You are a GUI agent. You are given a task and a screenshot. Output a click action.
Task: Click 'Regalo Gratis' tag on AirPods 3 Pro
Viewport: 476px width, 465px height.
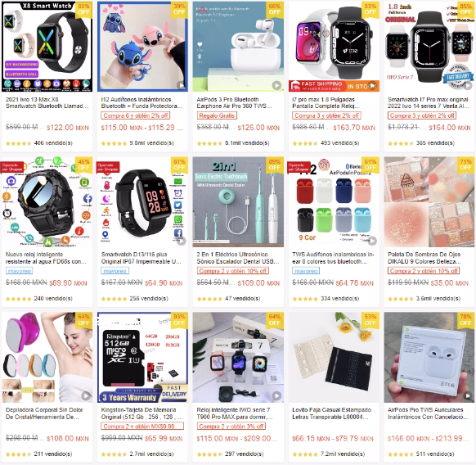point(217,115)
